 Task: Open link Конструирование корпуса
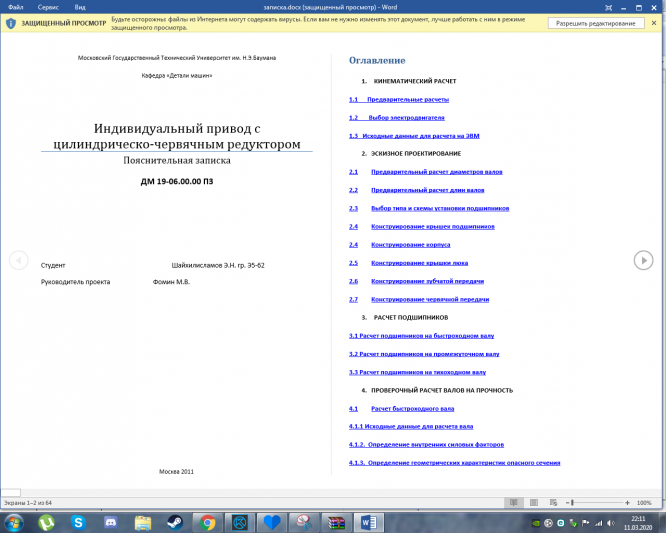coord(411,245)
